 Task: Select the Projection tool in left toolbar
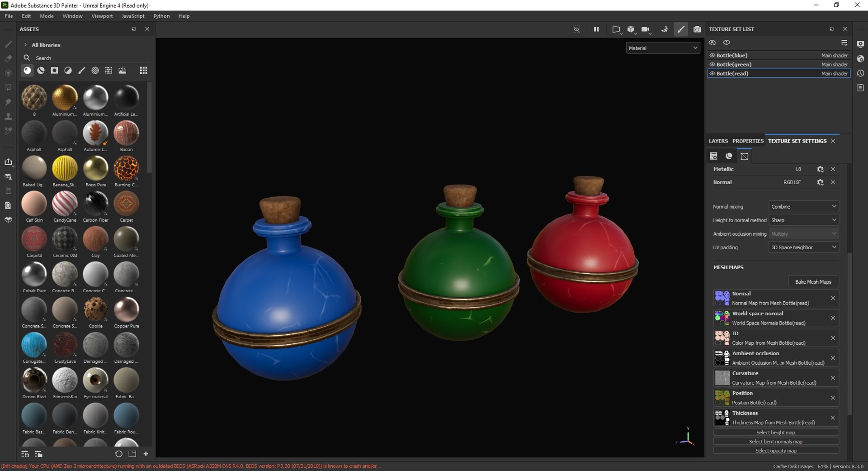click(x=8, y=73)
